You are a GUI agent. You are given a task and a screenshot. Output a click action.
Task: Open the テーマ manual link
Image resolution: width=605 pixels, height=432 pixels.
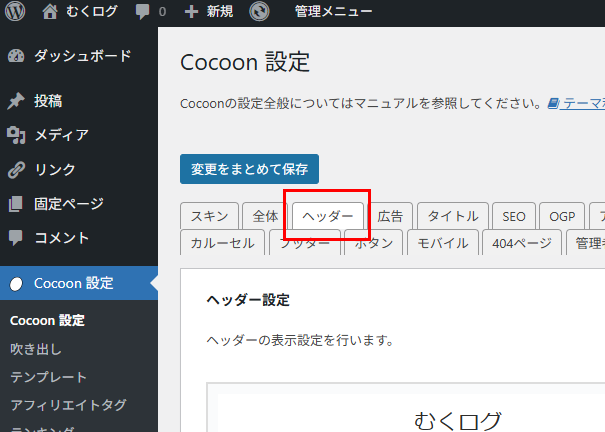(x=583, y=103)
